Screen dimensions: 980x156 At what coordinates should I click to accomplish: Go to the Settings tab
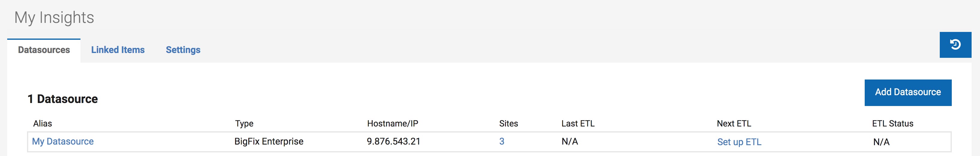click(183, 50)
